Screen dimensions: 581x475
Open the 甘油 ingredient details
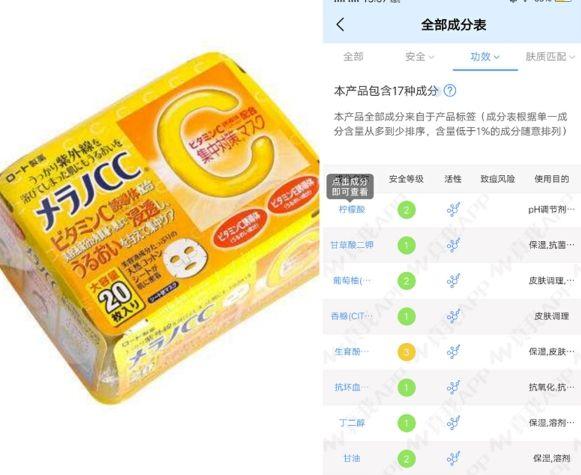pyautogui.click(x=352, y=458)
